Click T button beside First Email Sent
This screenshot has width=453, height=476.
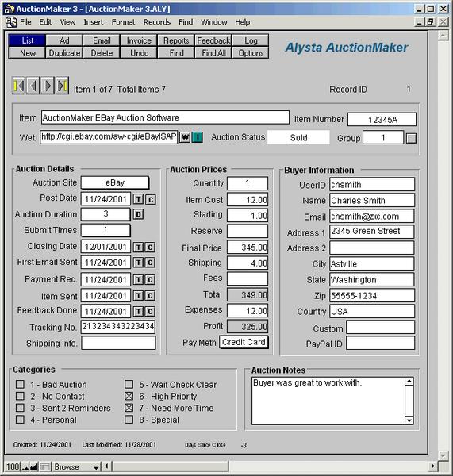click(x=139, y=263)
